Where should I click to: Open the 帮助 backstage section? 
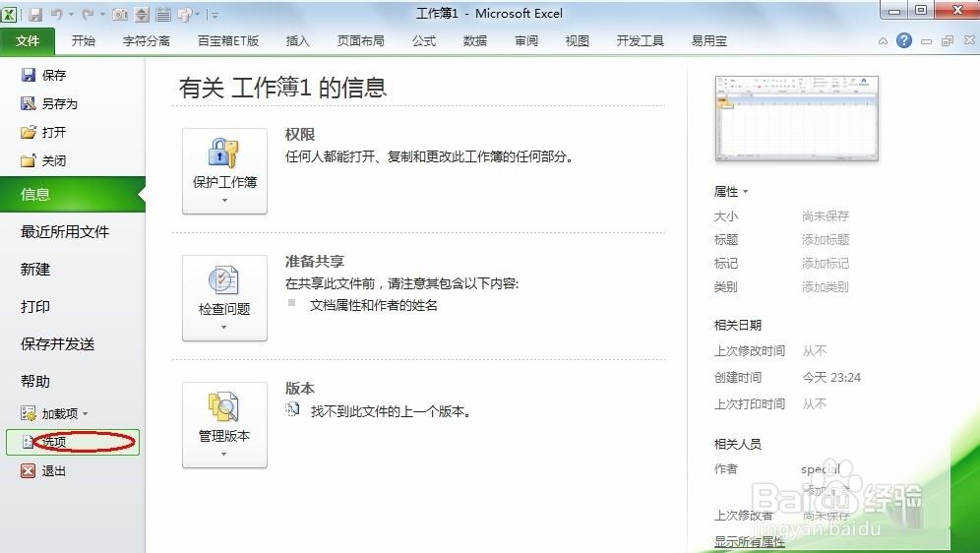click(x=35, y=382)
